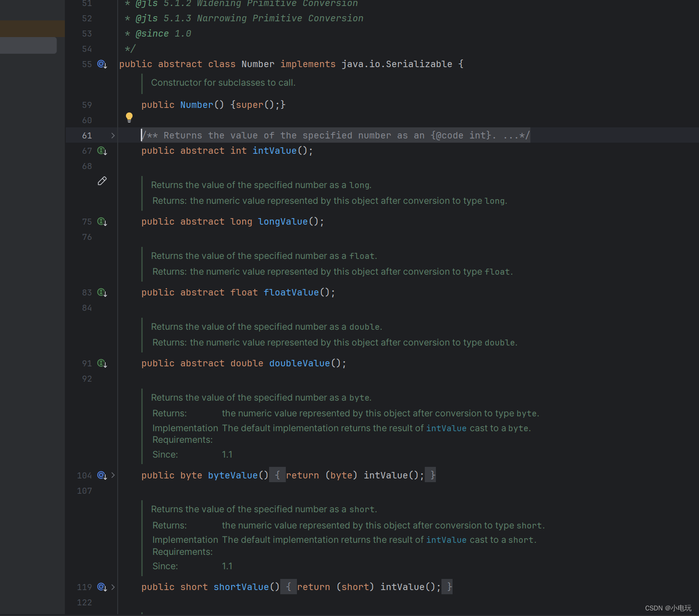Click the gutter icon next to floatValue
The image size is (699, 616).
102,293
